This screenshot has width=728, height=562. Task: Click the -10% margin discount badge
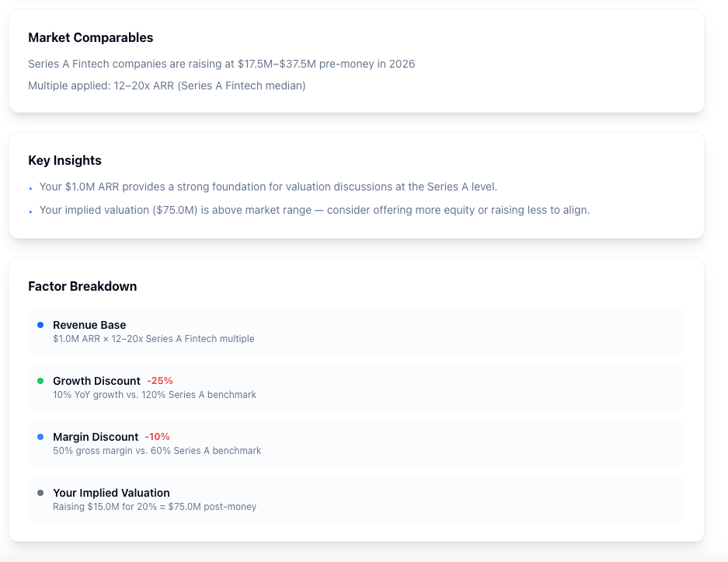coord(158,437)
